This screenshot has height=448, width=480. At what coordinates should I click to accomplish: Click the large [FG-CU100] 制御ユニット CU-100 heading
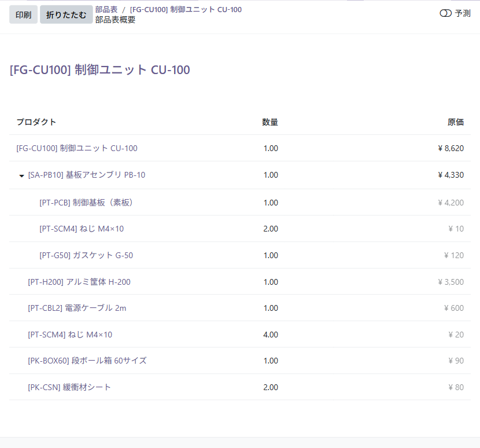100,70
